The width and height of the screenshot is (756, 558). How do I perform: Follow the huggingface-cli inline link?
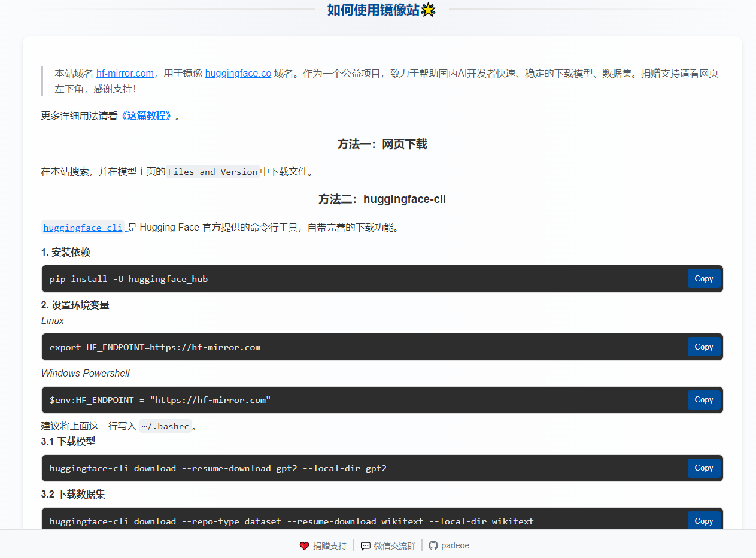click(83, 228)
